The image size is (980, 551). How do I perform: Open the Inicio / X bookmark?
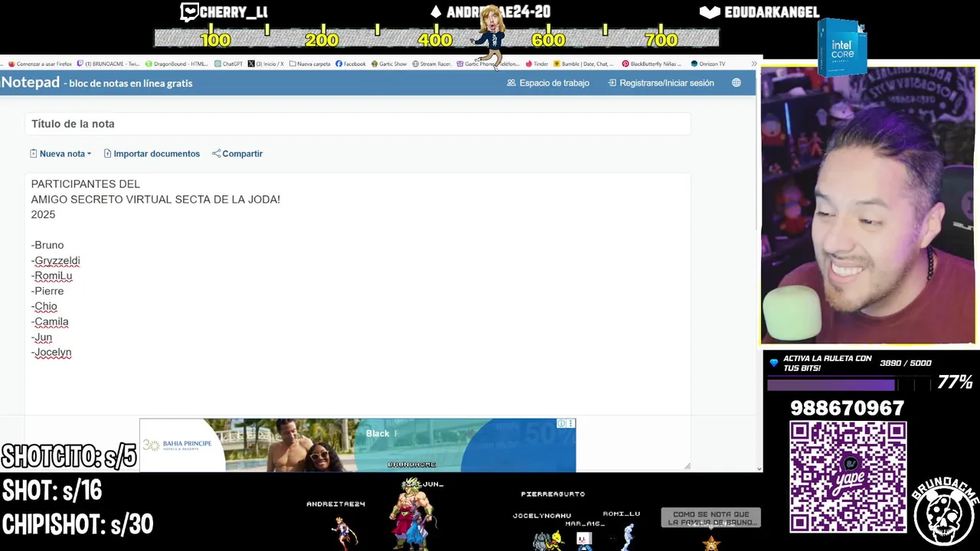pos(266,64)
